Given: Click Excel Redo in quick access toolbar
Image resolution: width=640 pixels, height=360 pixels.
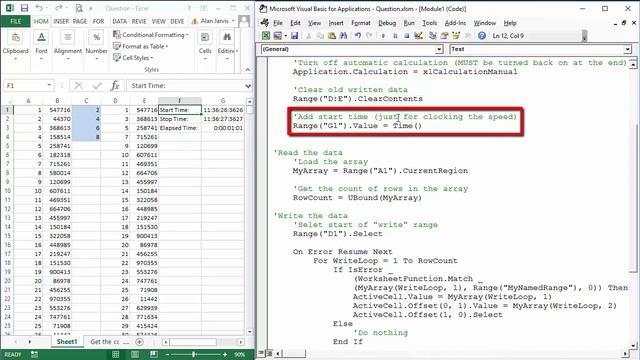Looking at the screenshot, I should click(59, 8).
